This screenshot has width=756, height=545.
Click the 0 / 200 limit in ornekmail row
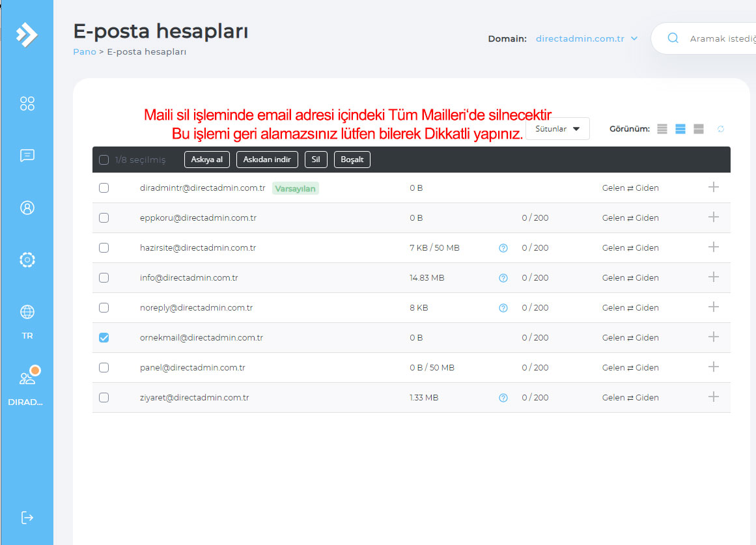pos(535,337)
